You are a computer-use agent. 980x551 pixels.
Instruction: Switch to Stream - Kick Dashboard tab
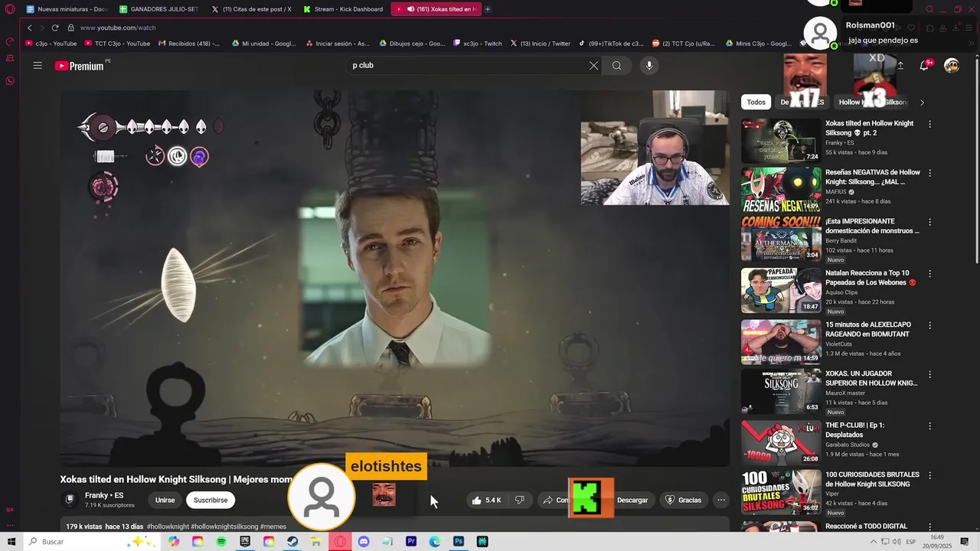tap(344, 9)
